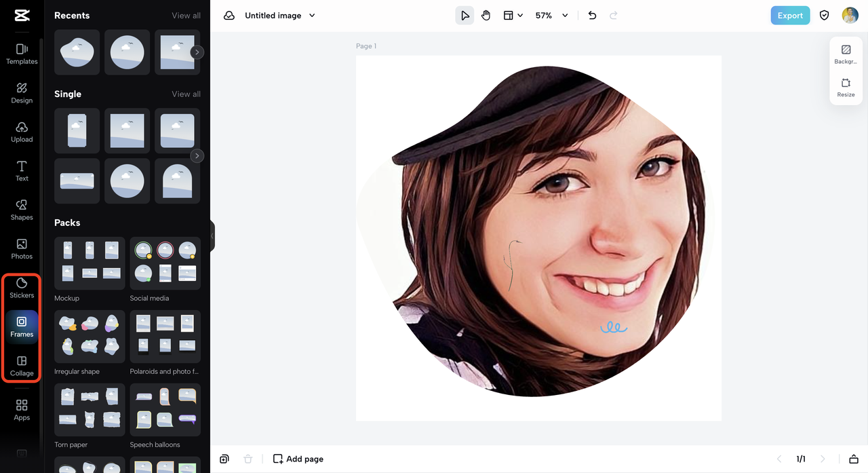
Task: Click the Page 1 label
Action: click(x=366, y=46)
